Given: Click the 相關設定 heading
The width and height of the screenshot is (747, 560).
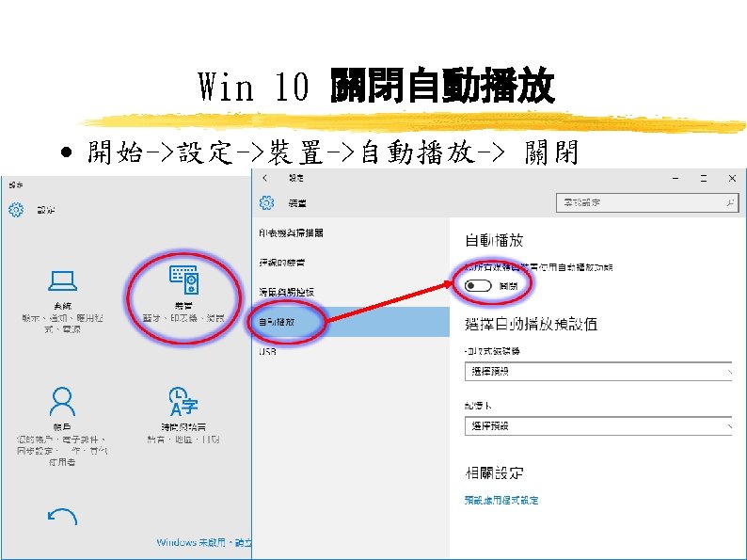Looking at the screenshot, I should pyautogui.click(x=495, y=473).
